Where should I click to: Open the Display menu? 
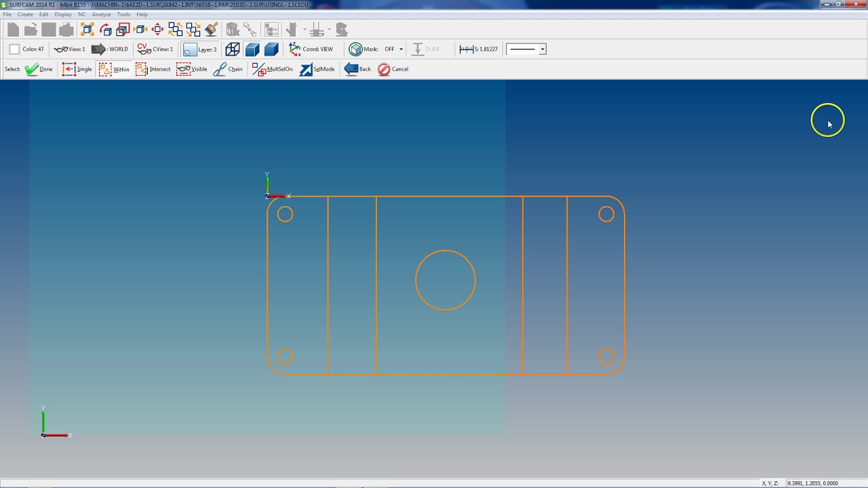coord(63,14)
